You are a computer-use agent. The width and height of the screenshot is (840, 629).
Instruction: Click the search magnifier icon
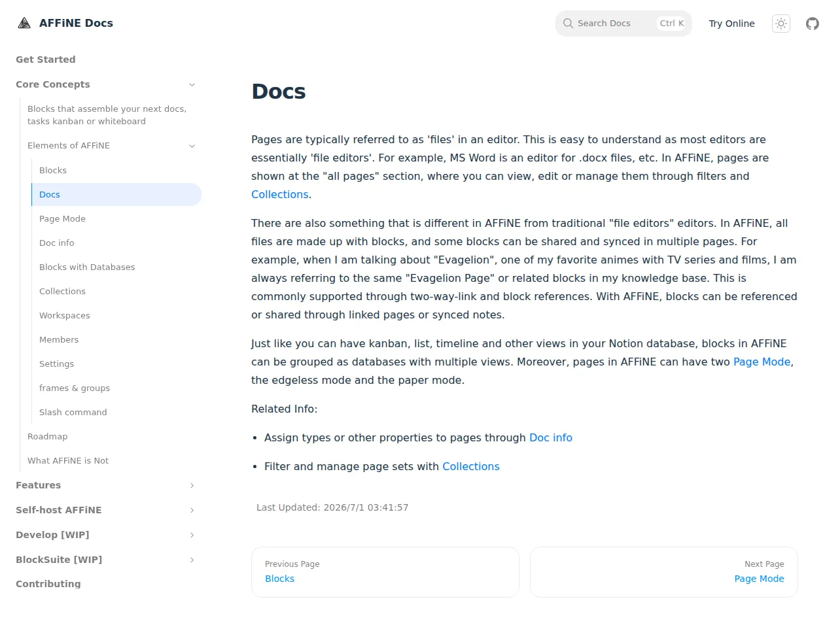click(x=568, y=24)
